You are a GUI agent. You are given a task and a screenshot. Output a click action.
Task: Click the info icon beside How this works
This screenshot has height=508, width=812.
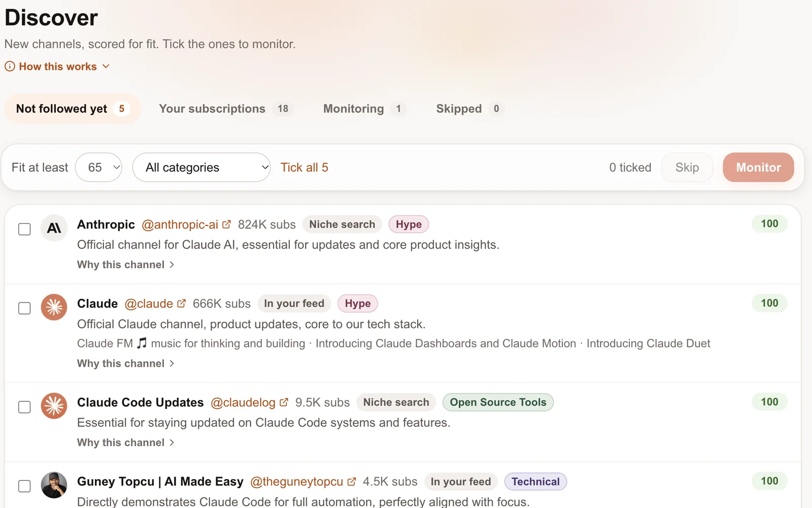(10, 67)
